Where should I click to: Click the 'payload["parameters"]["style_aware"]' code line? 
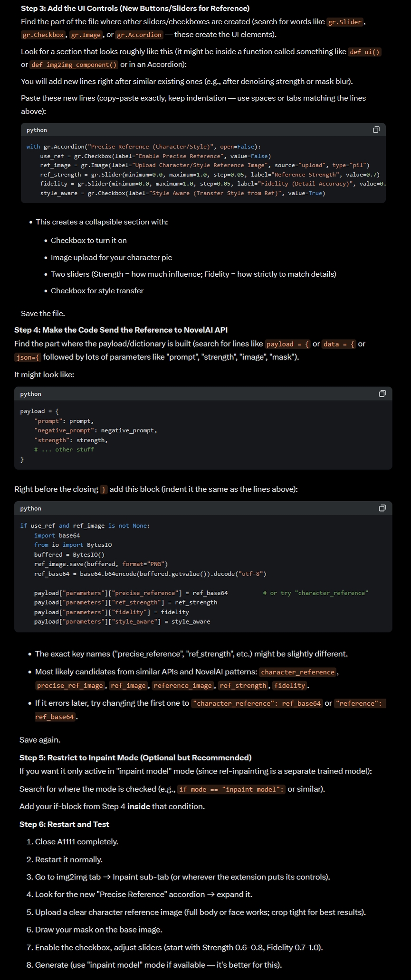[x=122, y=621]
